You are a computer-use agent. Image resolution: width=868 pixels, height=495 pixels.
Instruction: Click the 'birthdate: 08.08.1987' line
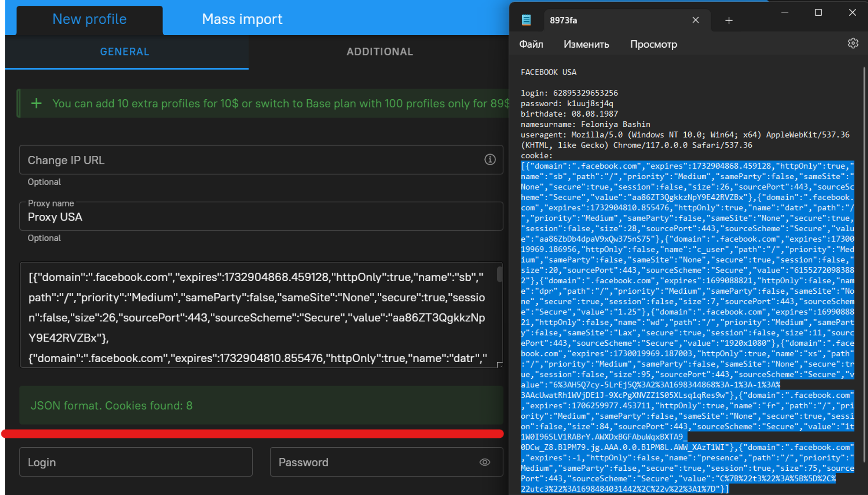[569, 114]
